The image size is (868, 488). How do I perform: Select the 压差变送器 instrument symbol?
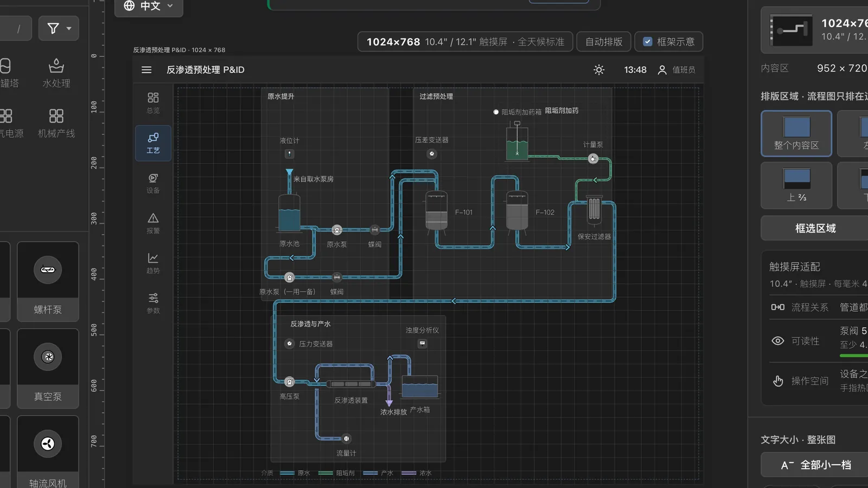coord(432,154)
